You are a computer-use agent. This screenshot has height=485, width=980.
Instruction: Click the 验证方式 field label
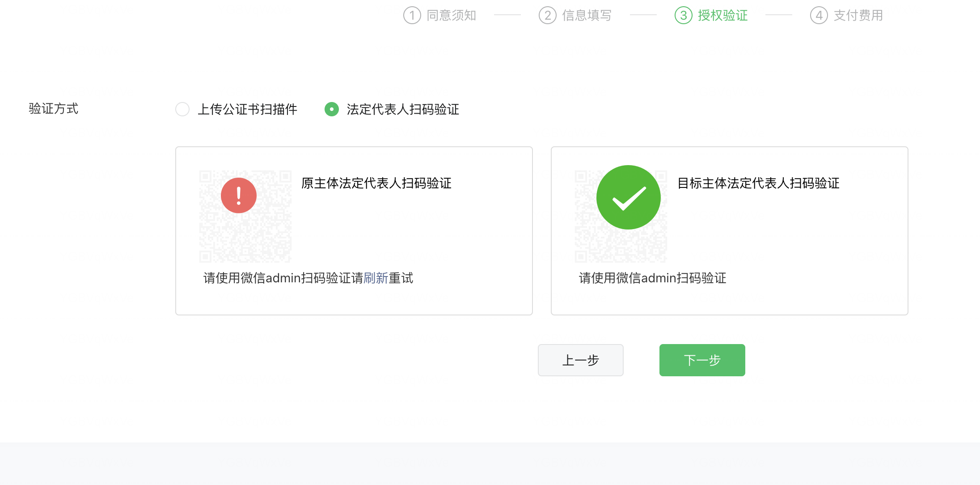54,109
